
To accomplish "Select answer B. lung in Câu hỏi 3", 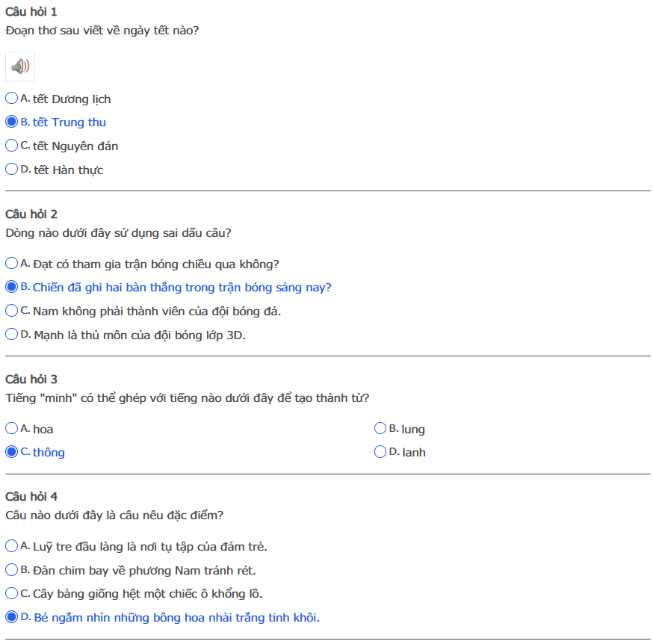I will 380,429.
